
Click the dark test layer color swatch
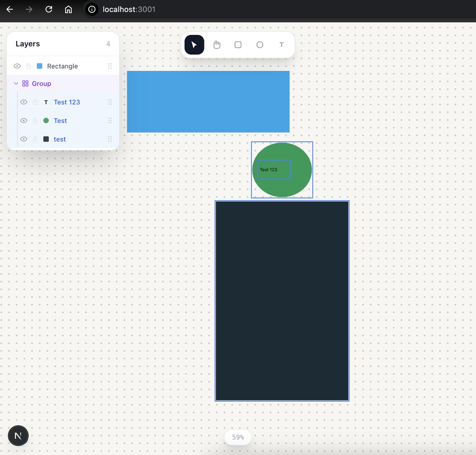[x=46, y=139]
